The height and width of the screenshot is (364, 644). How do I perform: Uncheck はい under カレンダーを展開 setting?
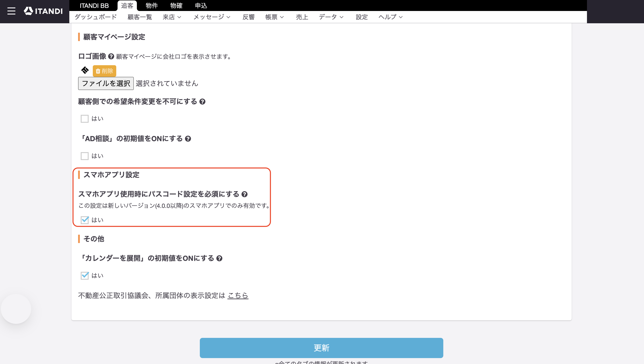84,276
